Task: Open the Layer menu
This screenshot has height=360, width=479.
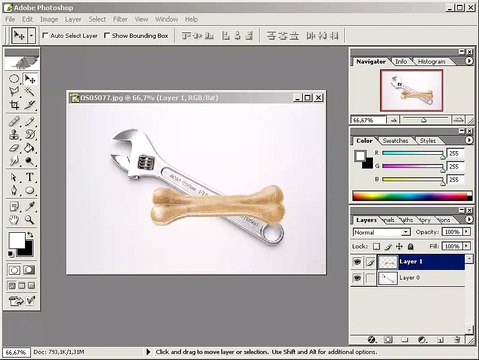Action: point(73,19)
